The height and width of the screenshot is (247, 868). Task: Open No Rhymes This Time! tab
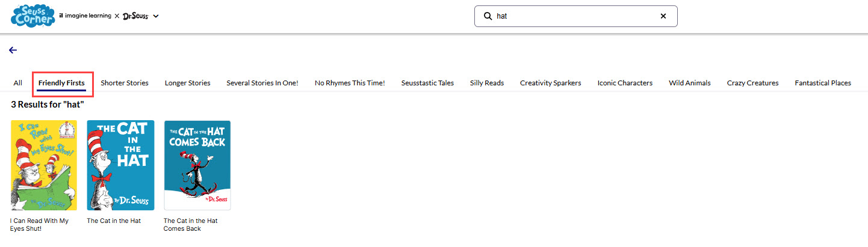tap(350, 83)
